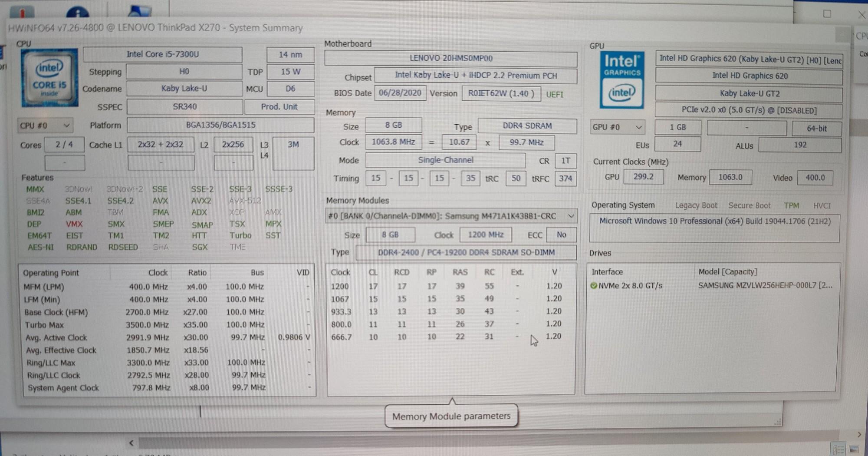This screenshot has width=868, height=456.
Task: Click the Intel Core i5-7300U name field
Action: (163, 54)
